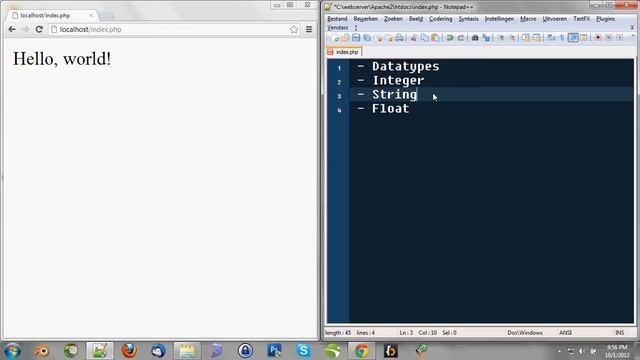Click the Chrome forward arrow button
This screenshot has height=360, width=640.
[25, 29]
